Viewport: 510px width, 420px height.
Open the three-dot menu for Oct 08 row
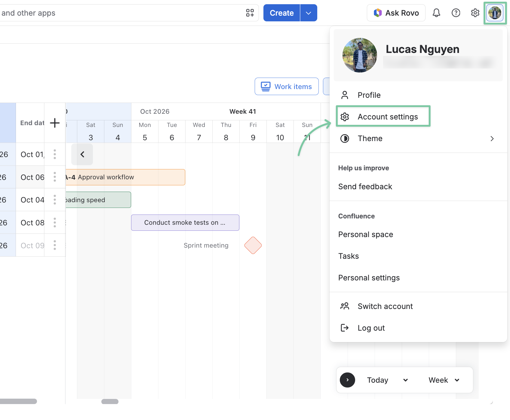(x=55, y=223)
